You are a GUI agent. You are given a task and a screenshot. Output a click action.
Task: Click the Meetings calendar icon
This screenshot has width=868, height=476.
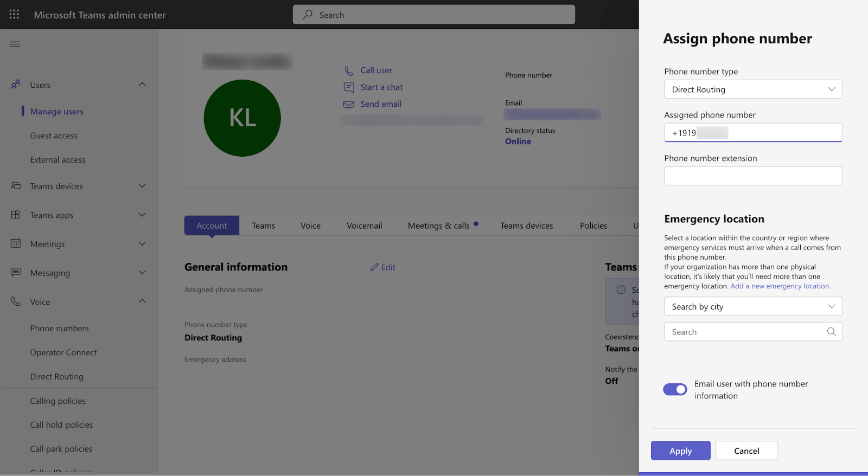click(x=16, y=243)
